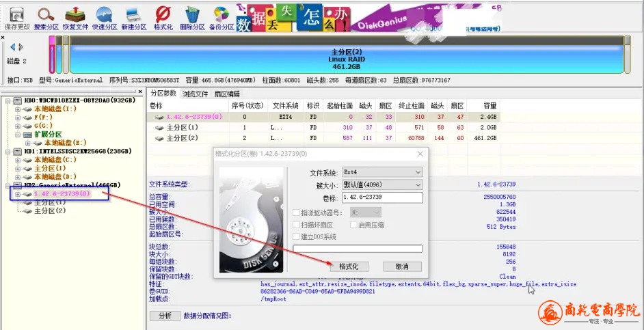Screen dimensions: 644x330
Task: Toggle the 扫描坏扇区 checkbox
Action: [x=296, y=225]
